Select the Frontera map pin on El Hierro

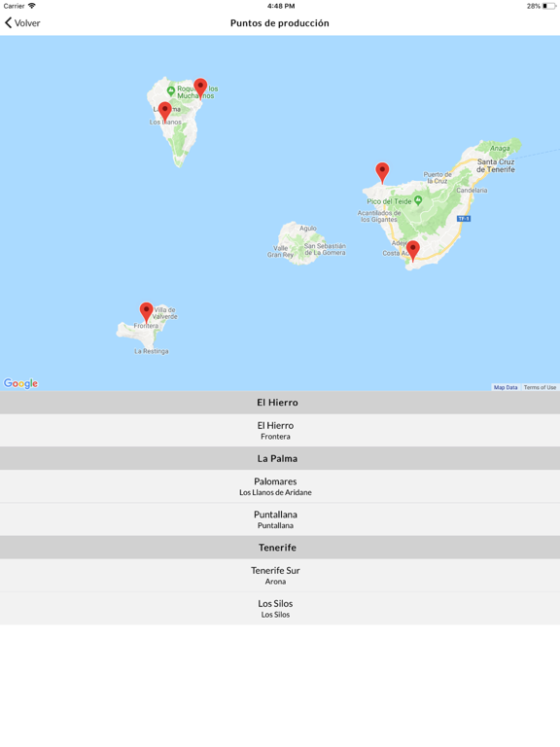pyautogui.click(x=146, y=312)
